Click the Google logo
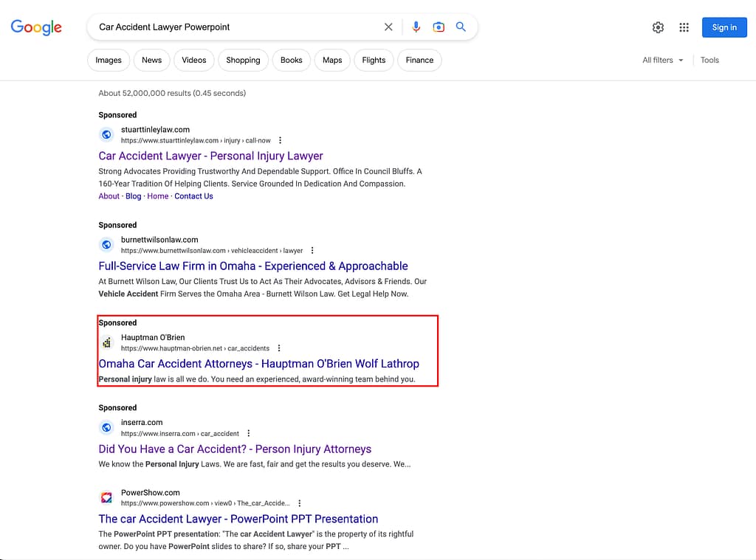The image size is (756, 560). pos(36,27)
